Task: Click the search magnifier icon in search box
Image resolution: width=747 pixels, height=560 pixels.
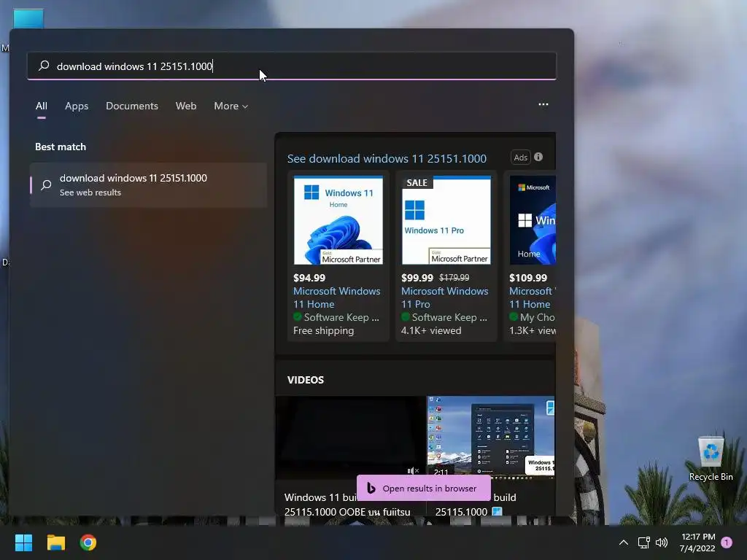Action: pos(44,66)
